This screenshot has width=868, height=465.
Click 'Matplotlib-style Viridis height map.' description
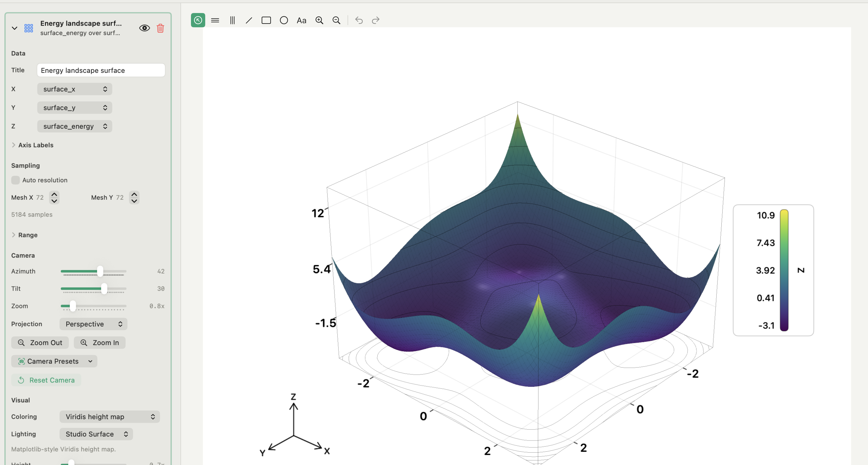click(63, 449)
